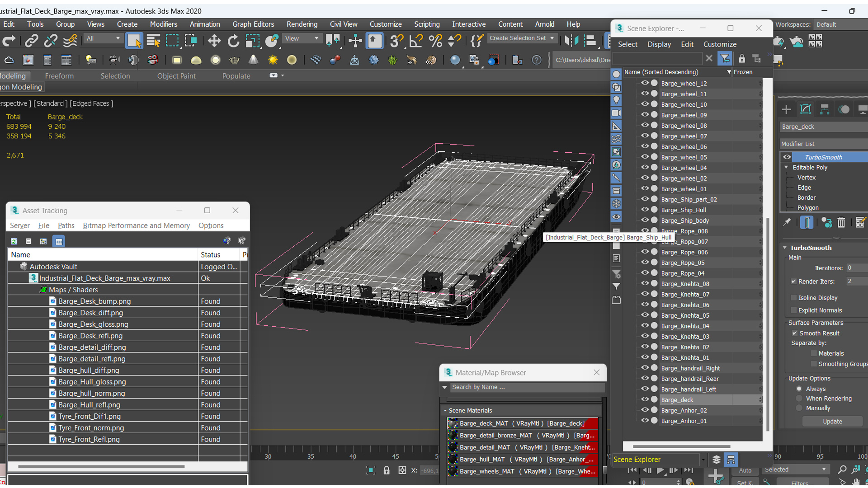The image size is (868, 488).
Task: Click Remove modifier trash icon
Action: 841,222
